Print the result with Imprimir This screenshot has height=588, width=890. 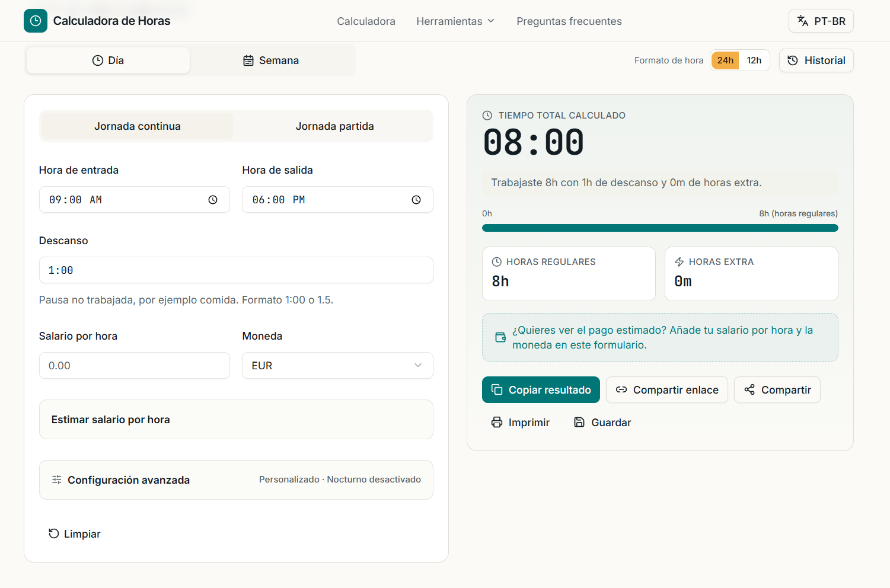click(521, 422)
